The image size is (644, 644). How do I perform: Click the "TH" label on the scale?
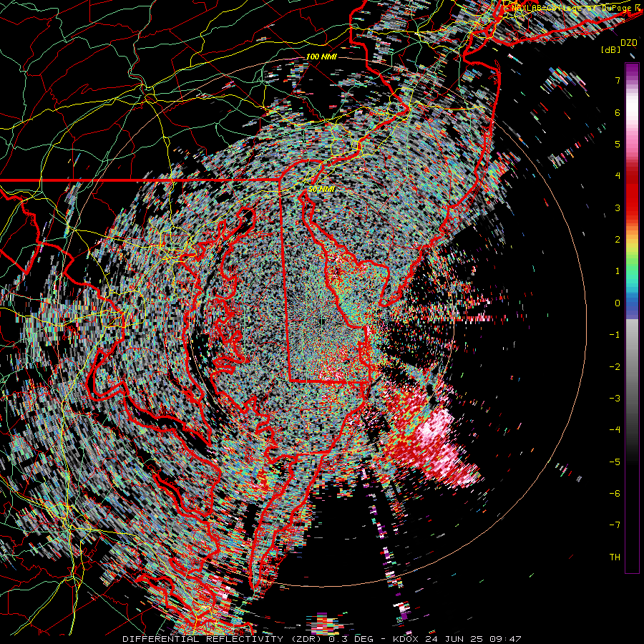pyautogui.click(x=615, y=557)
